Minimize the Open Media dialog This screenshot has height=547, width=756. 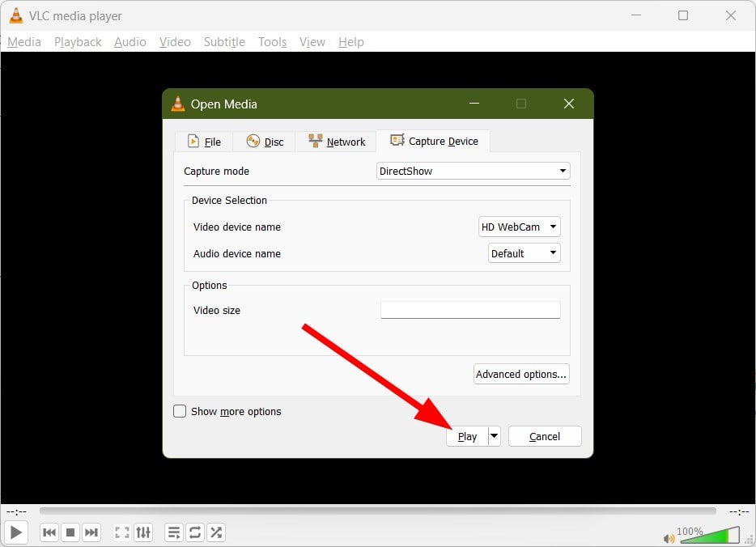click(x=474, y=104)
